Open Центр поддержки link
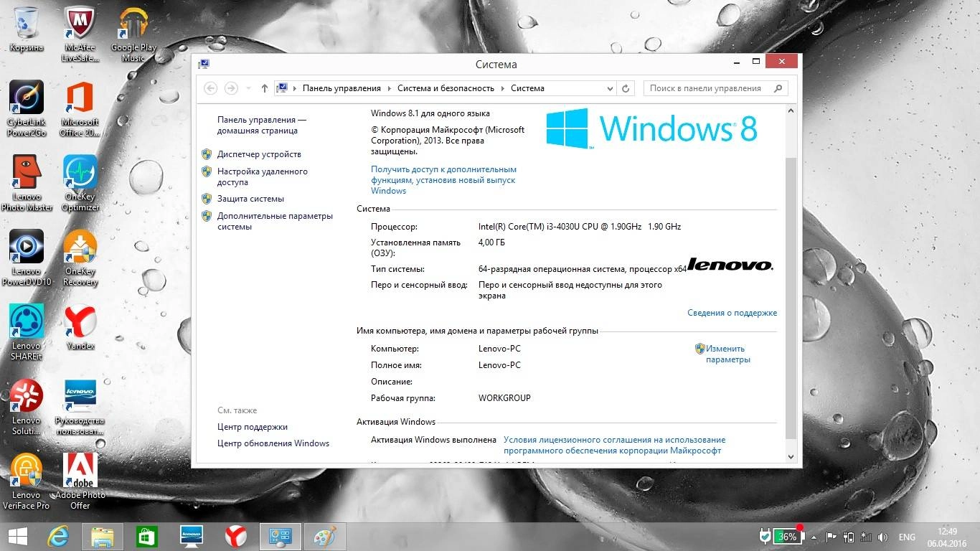This screenshot has height=551, width=980. point(253,427)
